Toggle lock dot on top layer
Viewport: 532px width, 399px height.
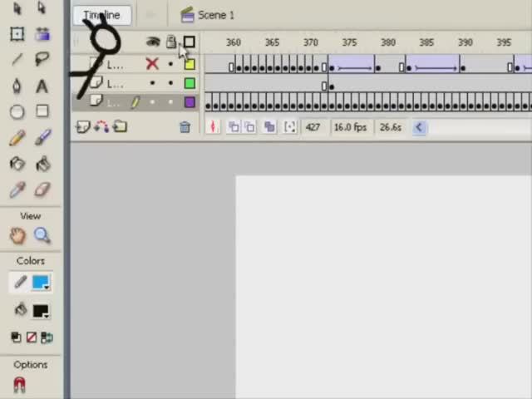(170, 64)
